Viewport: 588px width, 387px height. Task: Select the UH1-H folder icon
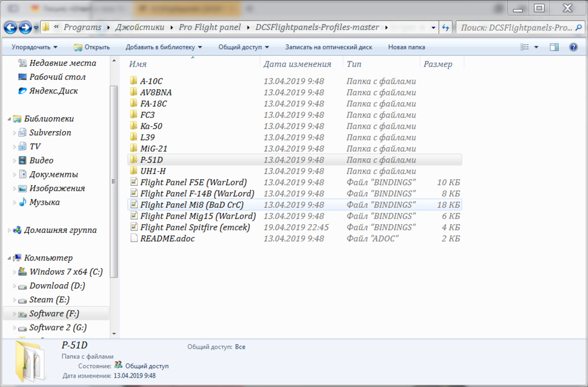[x=133, y=171]
